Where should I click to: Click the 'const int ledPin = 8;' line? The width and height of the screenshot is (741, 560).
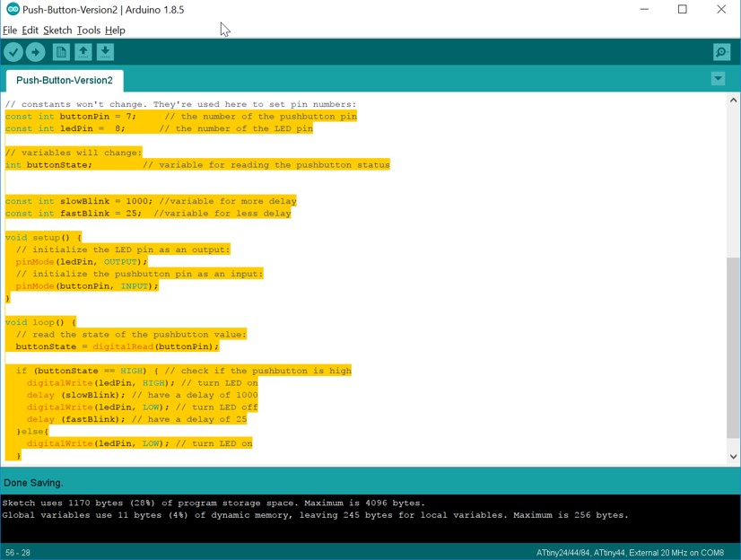point(159,128)
